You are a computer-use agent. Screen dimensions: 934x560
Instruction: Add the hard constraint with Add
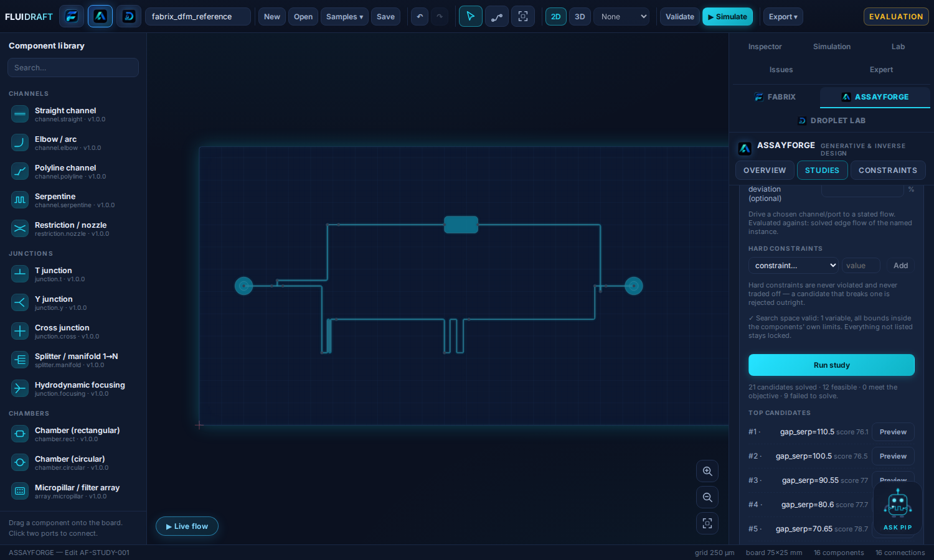pos(900,266)
